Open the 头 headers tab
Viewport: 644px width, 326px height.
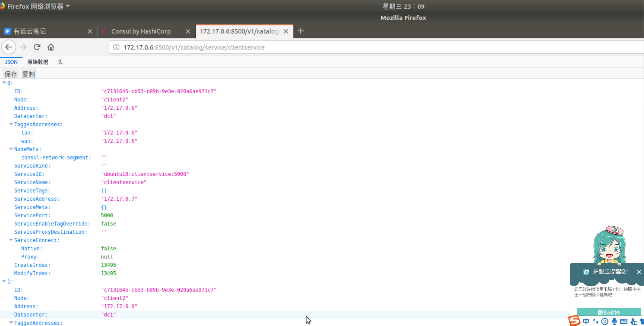(x=60, y=62)
